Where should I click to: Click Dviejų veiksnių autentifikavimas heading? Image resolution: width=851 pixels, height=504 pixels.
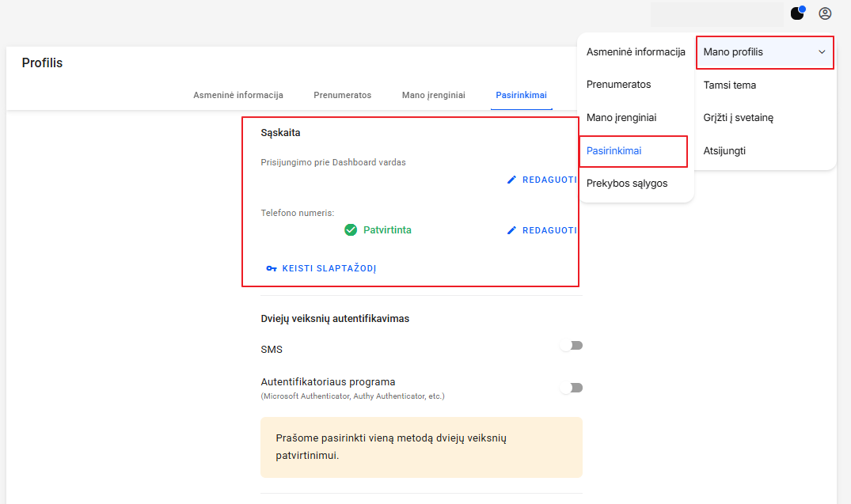coord(335,319)
